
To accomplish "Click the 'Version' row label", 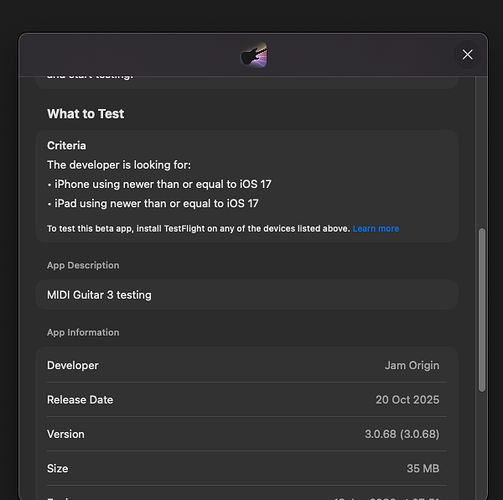I will (66, 434).
